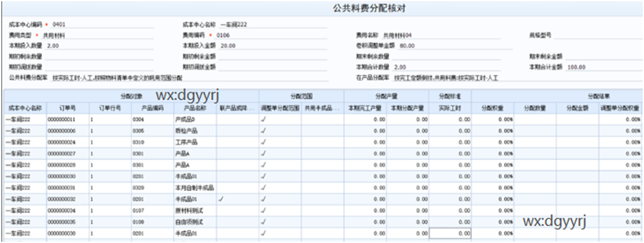The image size is (644, 243).
Task: Click the 订单号 column header
Action: tap(67, 108)
